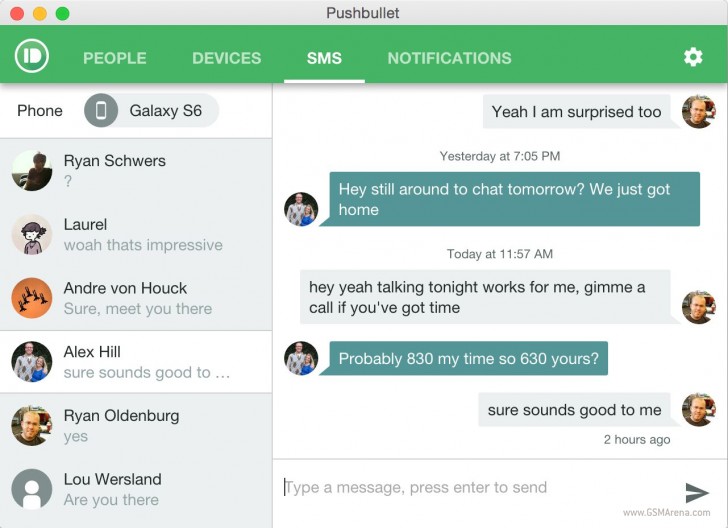728x528 pixels.
Task: Click Laurel's cartoon avatar
Action: pos(32,235)
